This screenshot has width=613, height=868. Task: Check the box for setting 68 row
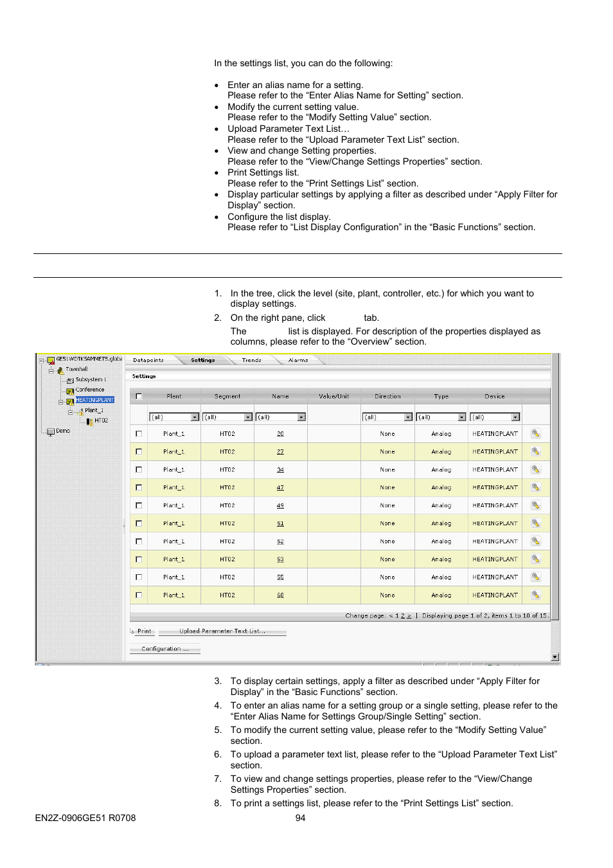139,595
